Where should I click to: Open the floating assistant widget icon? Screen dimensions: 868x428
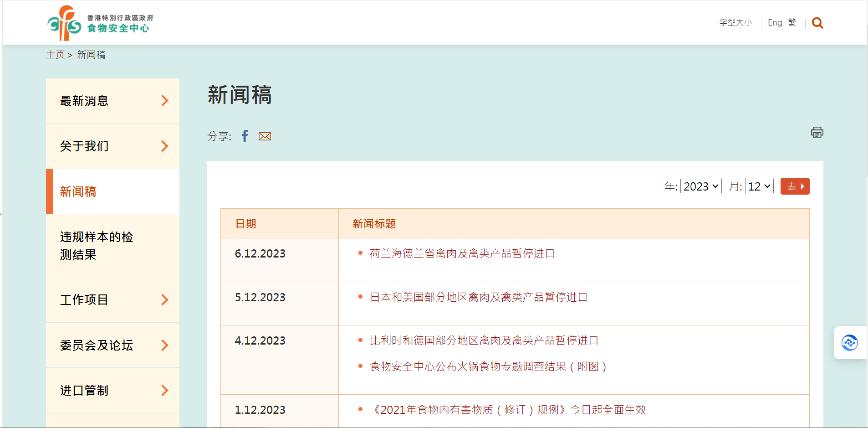pyautogui.click(x=849, y=343)
